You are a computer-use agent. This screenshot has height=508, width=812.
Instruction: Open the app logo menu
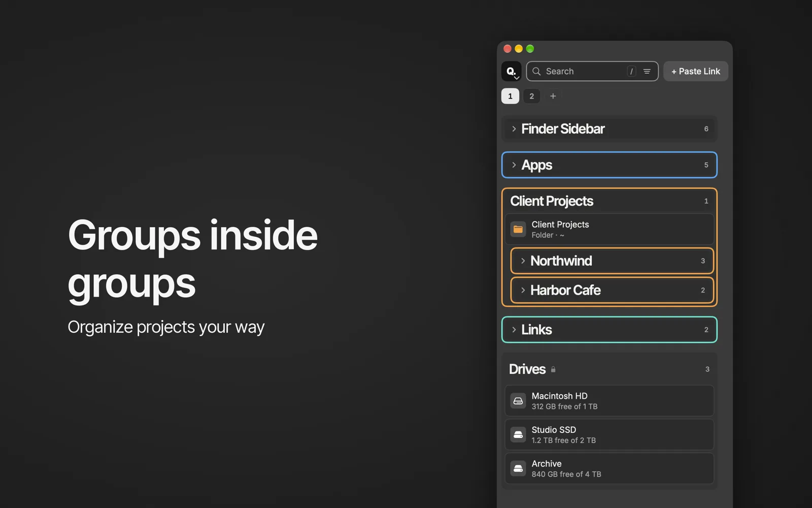pos(511,71)
